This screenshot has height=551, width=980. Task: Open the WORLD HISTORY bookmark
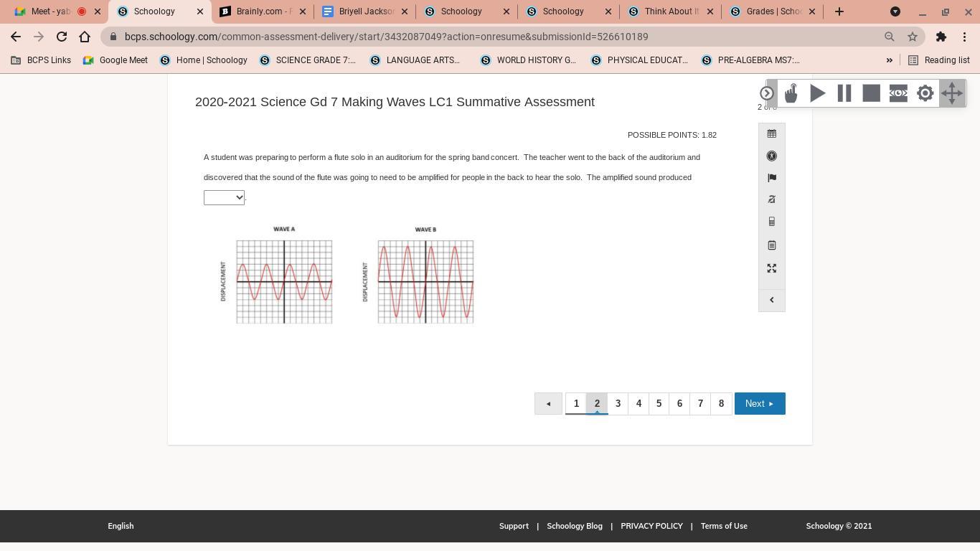tap(528, 60)
